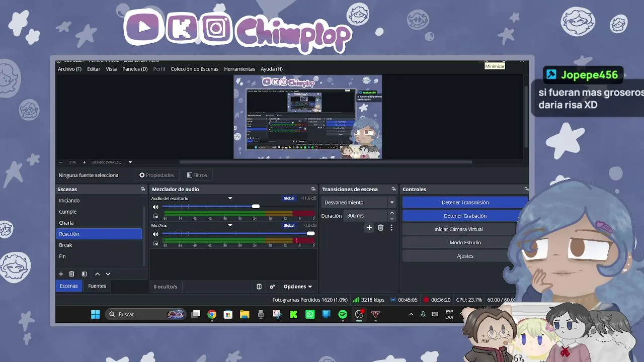
Task: Open the Kick app from the taskbar
Action: coord(294,314)
